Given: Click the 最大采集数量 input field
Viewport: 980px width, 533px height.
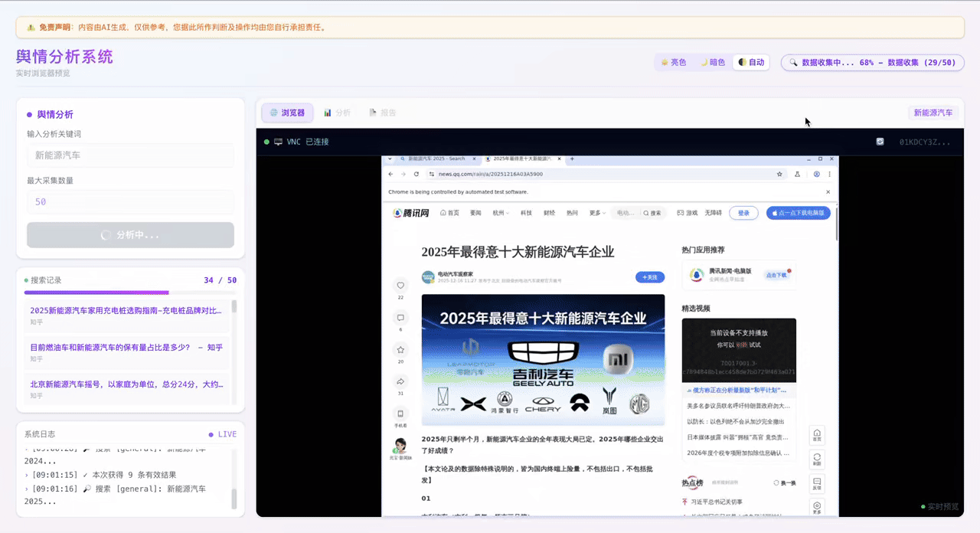Looking at the screenshot, I should point(130,202).
